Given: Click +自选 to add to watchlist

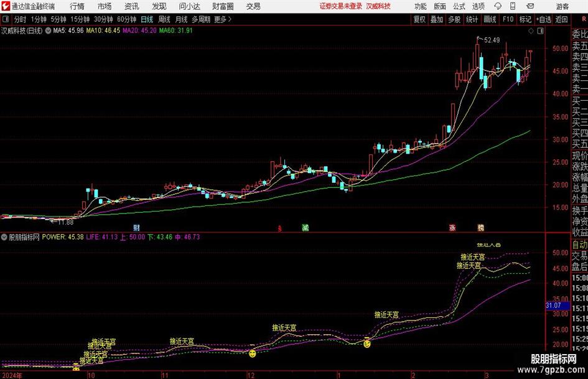Looking at the screenshot, I should 544,19.
